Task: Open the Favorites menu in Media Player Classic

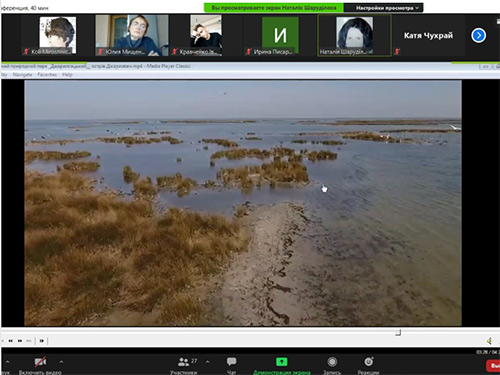Action: [x=47, y=75]
